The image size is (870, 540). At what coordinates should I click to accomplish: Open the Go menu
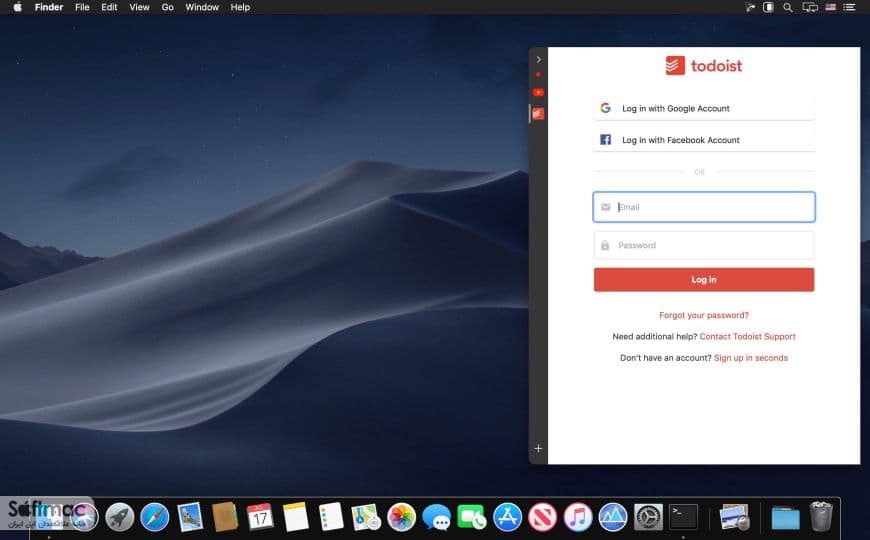168,7
